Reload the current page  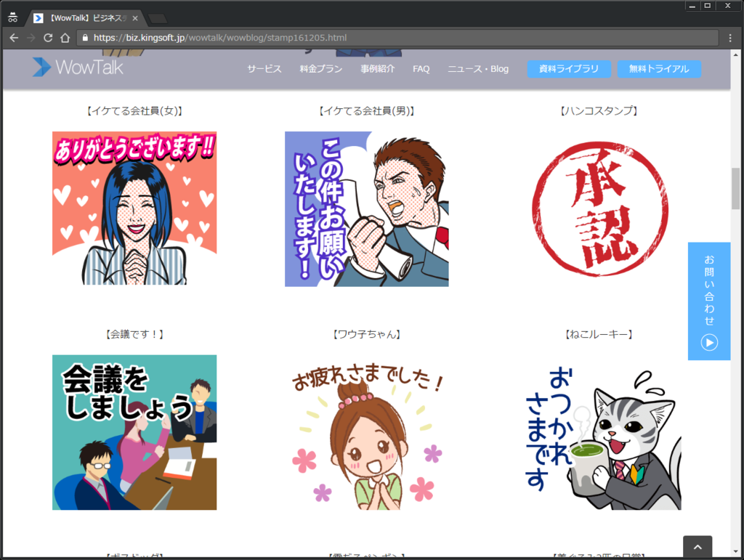tap(48, 38)
